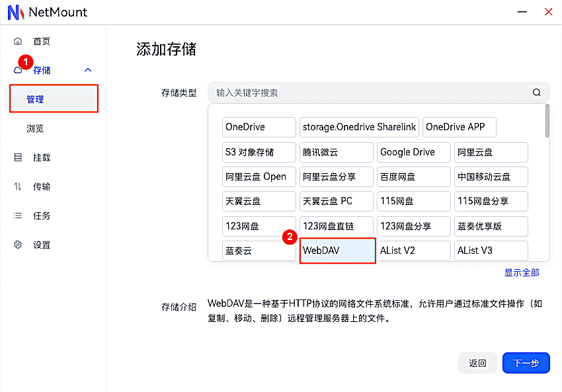The height and width of the screenshot is (392, 562).
Task: Click the transfer arrows icon
Action: (18, 186)
